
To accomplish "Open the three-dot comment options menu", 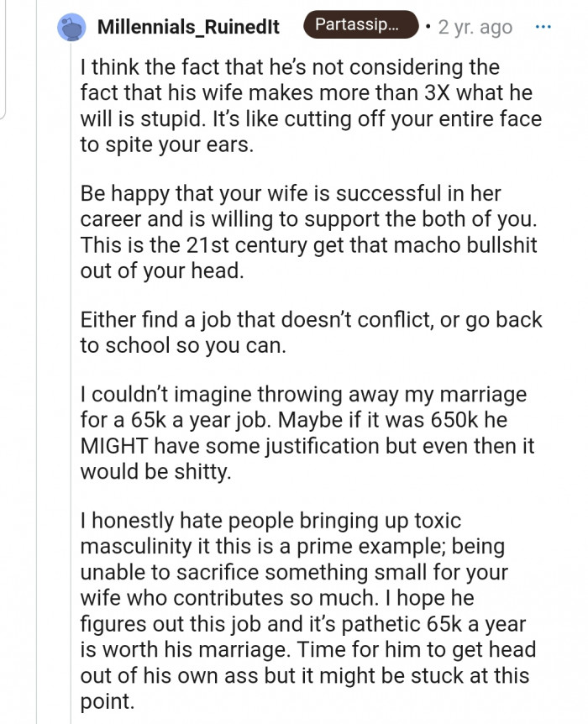I will click(543, 27).
